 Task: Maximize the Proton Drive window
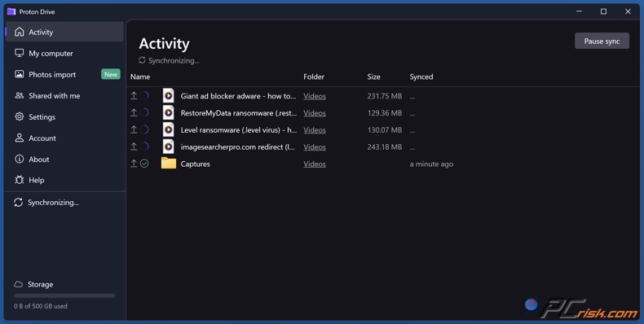click(603, 11)
